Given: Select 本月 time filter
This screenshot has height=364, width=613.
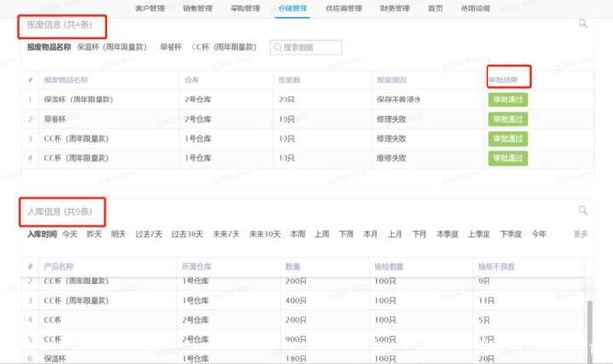Looking at the screenshot, I should 371,234.
